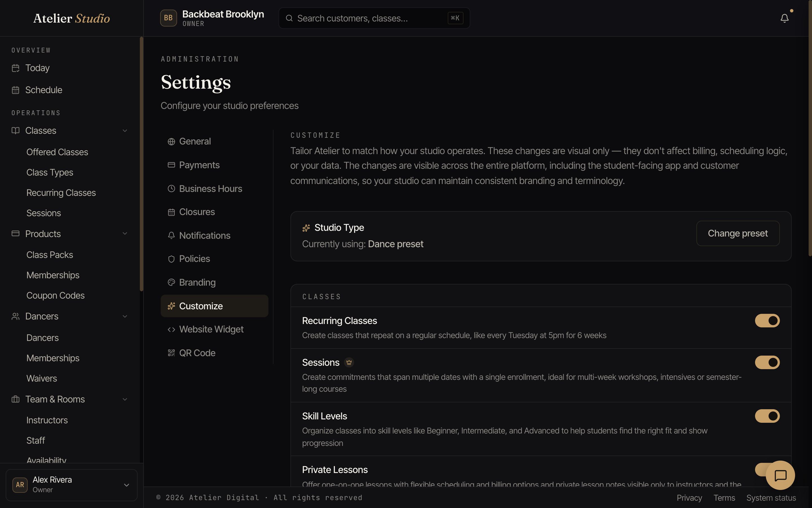Collapse the Team & Rooms group

(125, 399)
